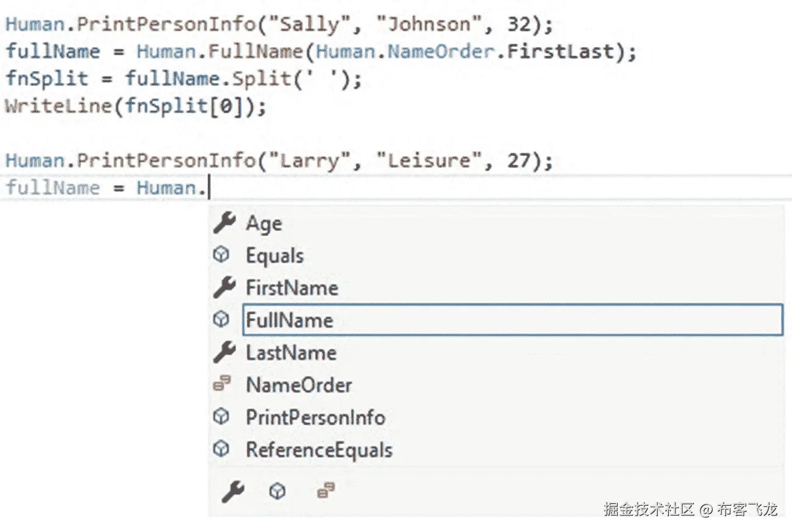Click enum icon beside NameOrder

(222, 385)
